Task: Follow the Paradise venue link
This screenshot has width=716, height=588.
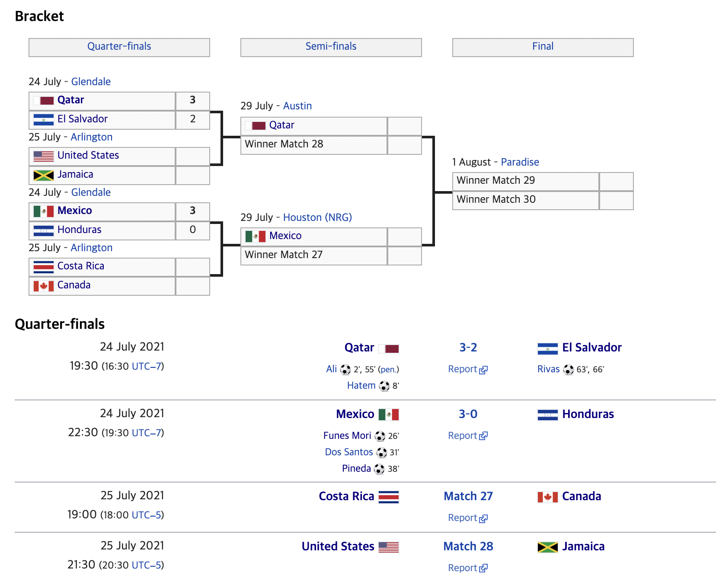Action: click(x=520, y=162)
